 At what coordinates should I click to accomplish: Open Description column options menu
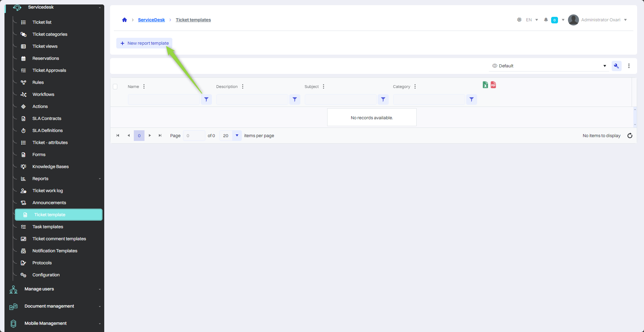coord(243,87)
